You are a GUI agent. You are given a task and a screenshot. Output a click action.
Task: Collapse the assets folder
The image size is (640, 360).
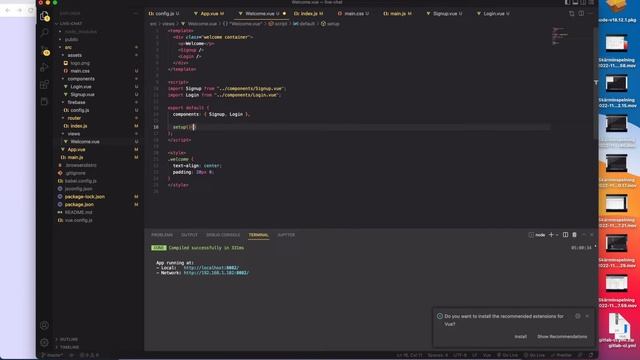click(x=75, y=55)
